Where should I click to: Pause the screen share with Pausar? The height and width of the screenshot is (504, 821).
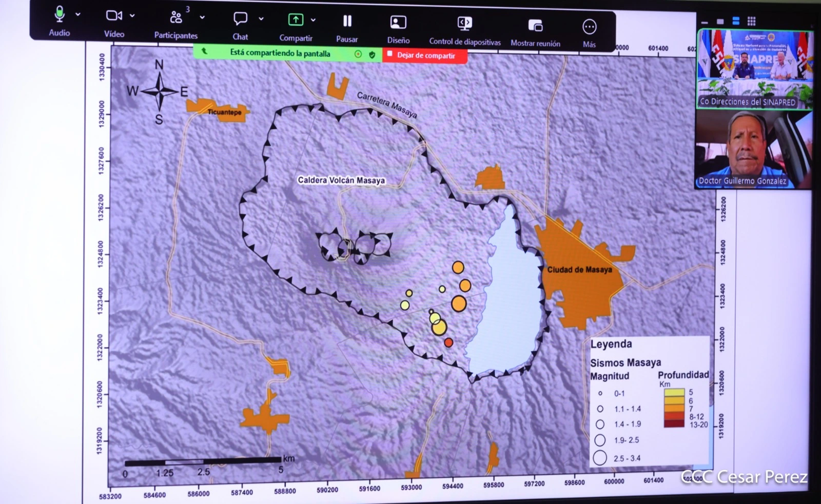pos(347,21)
